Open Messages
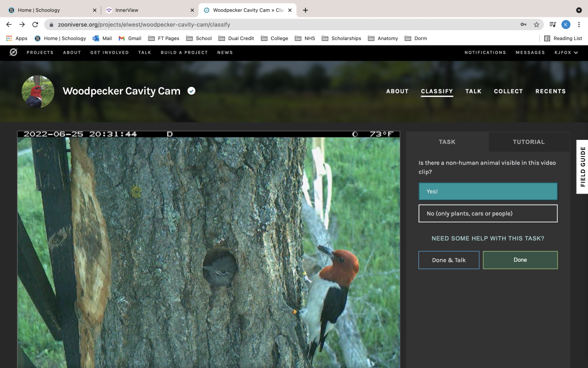 tap(530, 52)
